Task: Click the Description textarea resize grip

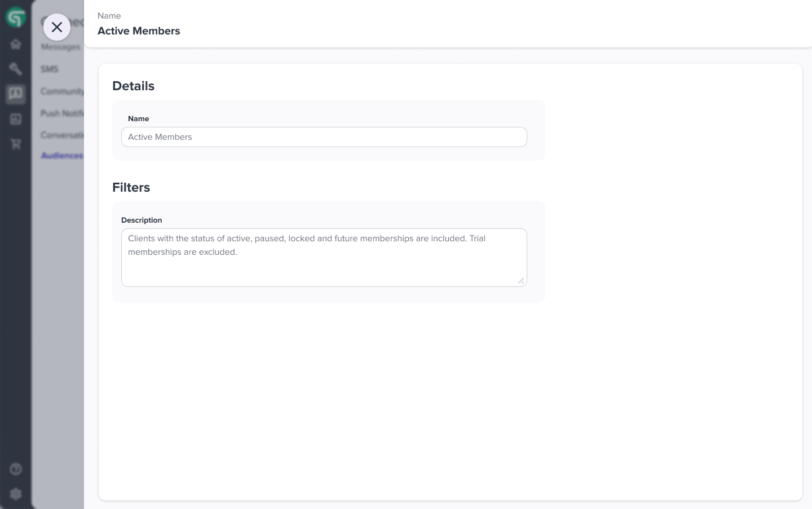Action: 521,281
